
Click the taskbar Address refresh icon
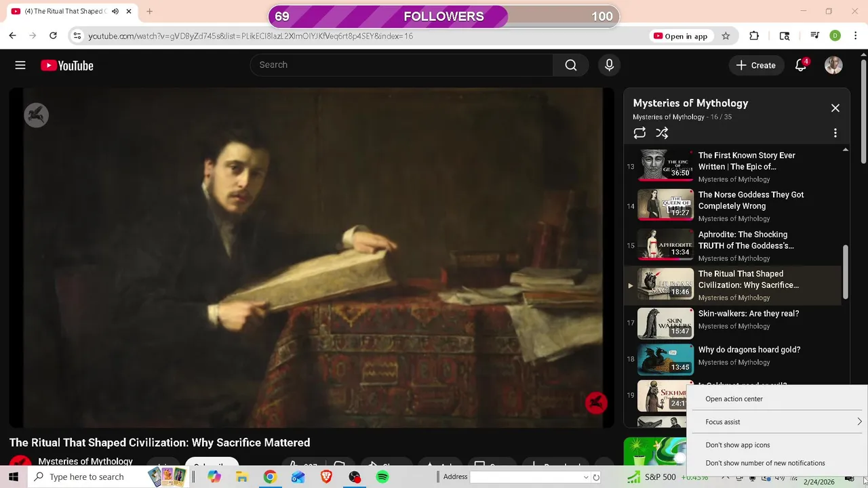pos(596,477)
